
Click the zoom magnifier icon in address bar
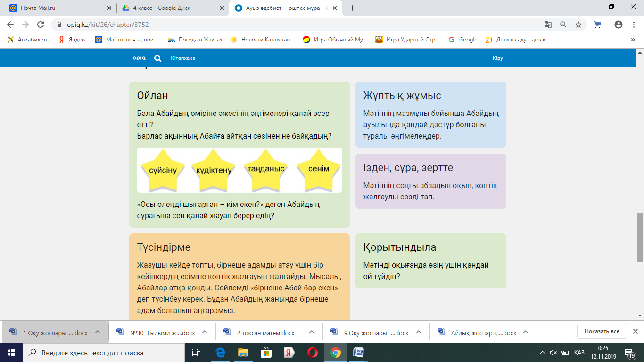[563, 25]
